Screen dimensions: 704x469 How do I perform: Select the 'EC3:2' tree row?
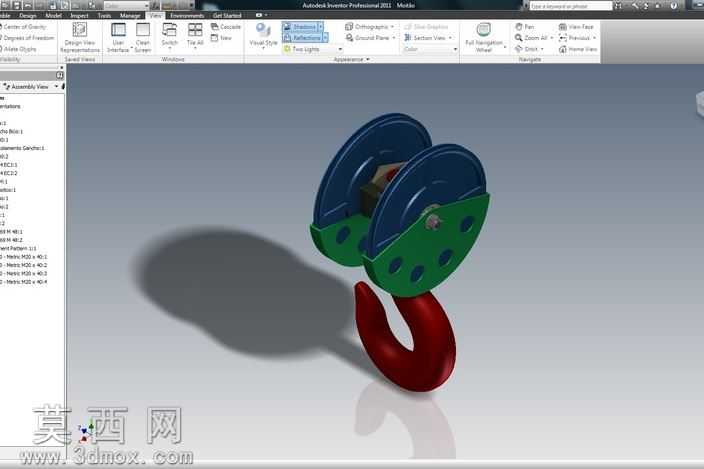coord(9,173)
